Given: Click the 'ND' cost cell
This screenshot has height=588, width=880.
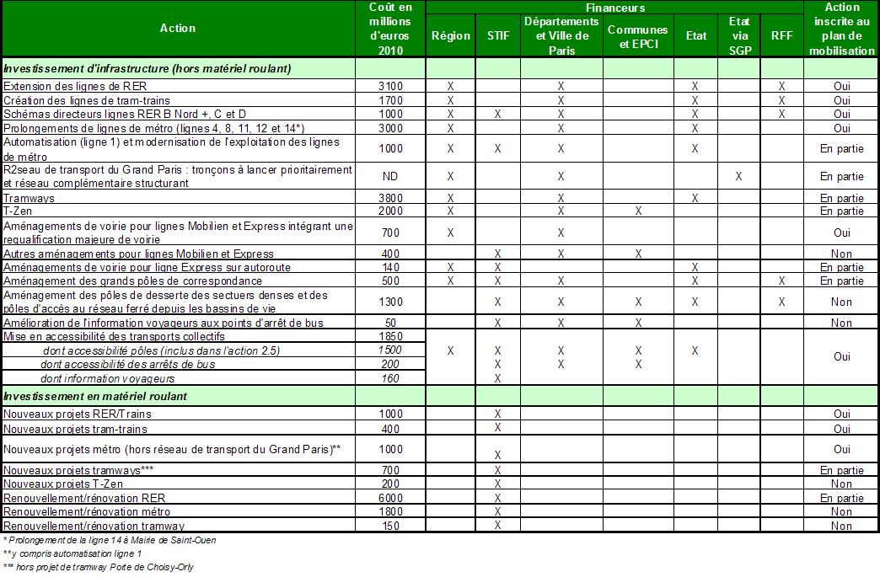Looking at the screenshot, I should tap(388, 177).
